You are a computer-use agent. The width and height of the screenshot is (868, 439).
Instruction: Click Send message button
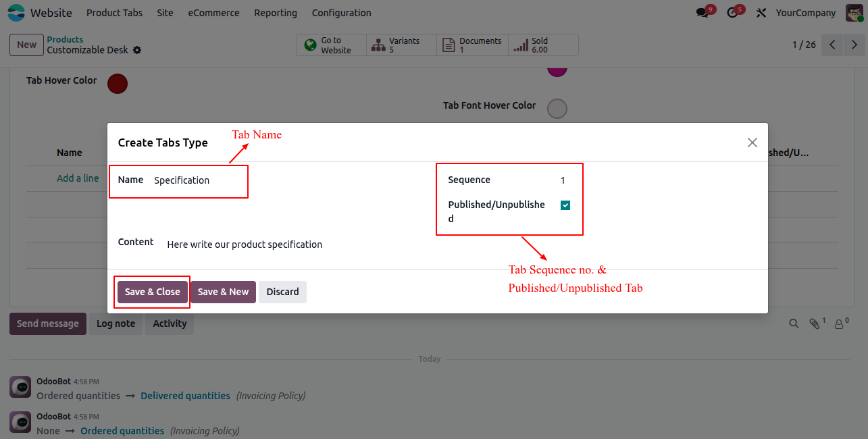tap(48, 324)
